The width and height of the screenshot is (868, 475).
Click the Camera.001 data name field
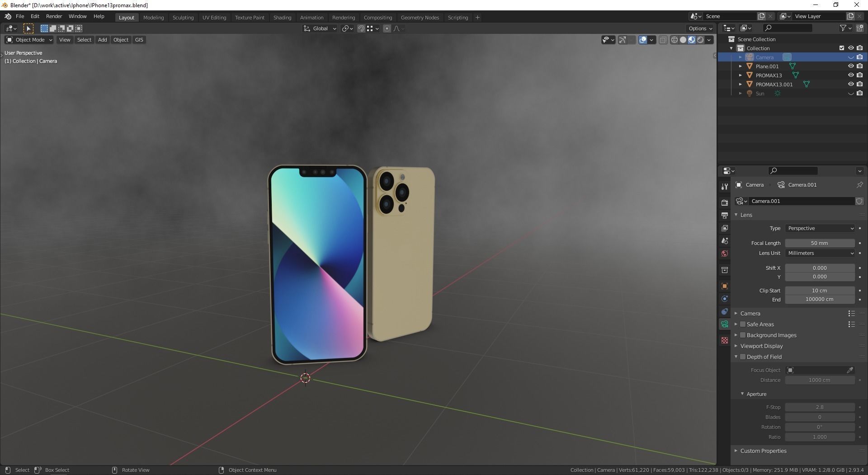click(801, 201)
